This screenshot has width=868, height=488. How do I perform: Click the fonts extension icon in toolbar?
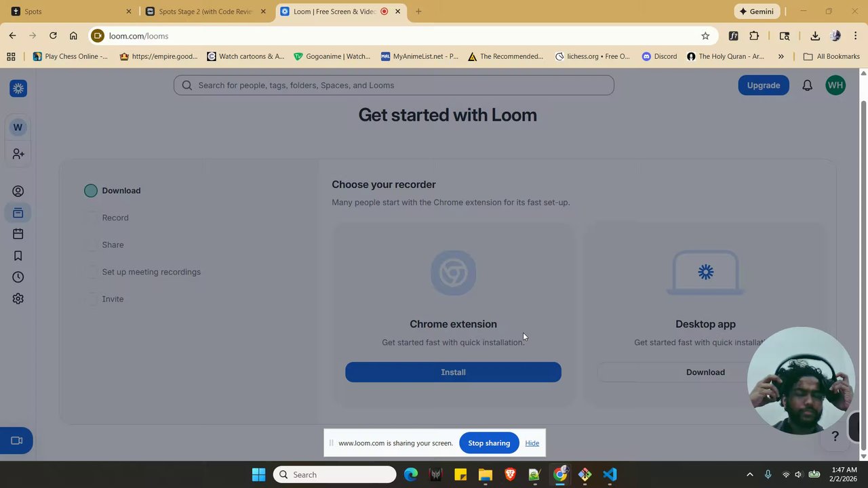733,36
